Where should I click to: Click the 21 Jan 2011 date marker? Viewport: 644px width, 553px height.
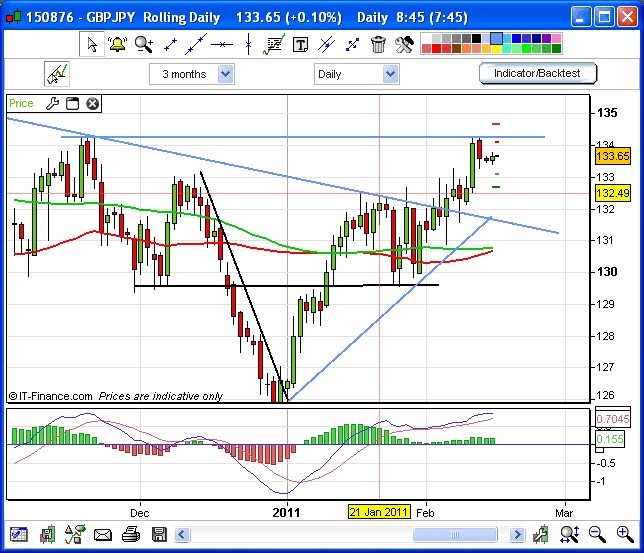click(x=379, y=512)
